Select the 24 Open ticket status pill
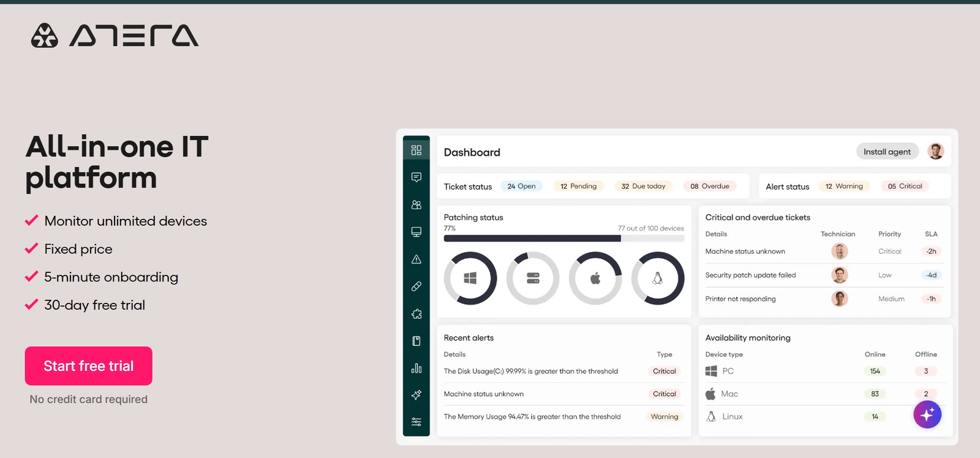The width and height of the screenshot is (980, 458). click(521, 186)
